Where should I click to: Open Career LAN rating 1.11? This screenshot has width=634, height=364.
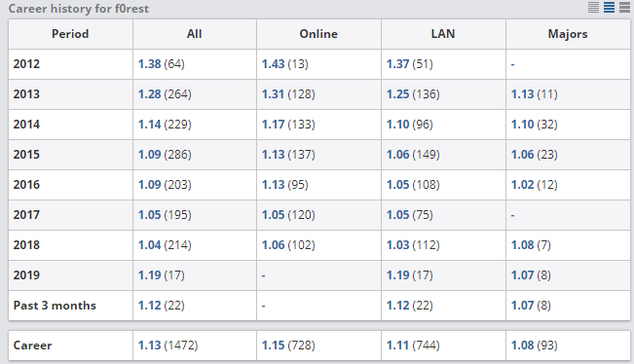click(398, 346)
